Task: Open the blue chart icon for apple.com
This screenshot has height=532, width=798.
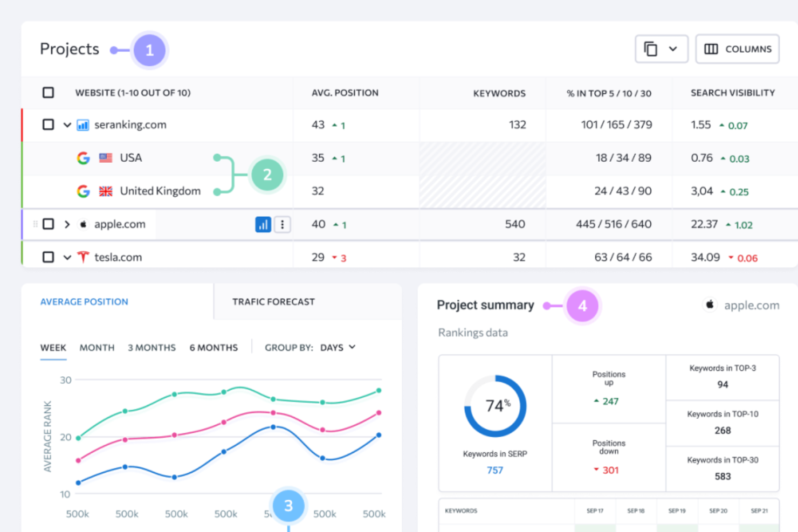Action: click(263, 225)
